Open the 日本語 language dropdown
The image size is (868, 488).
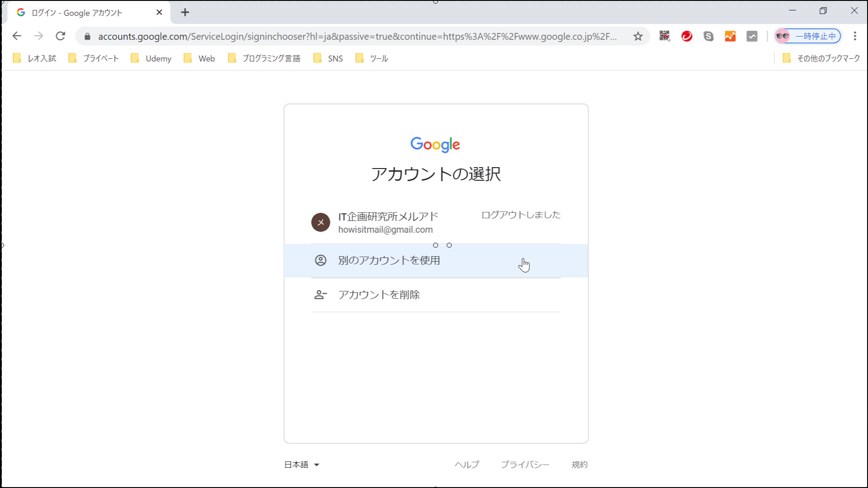point(302,465)
